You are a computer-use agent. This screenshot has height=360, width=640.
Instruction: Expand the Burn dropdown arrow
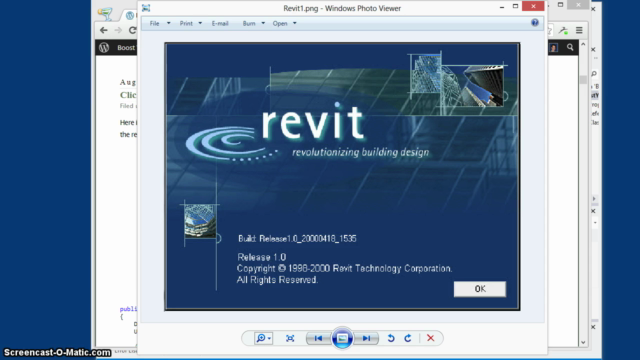click(263, 23)
